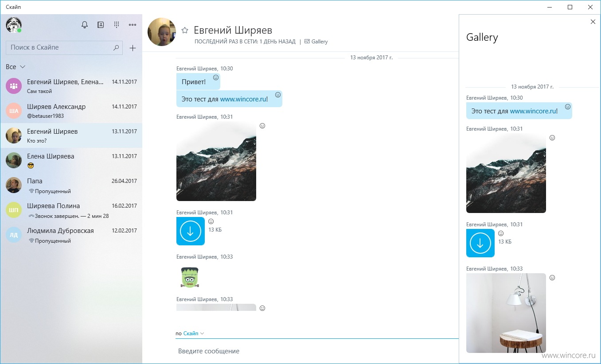
Task: Open the contacts list icon
Action: 101,25
